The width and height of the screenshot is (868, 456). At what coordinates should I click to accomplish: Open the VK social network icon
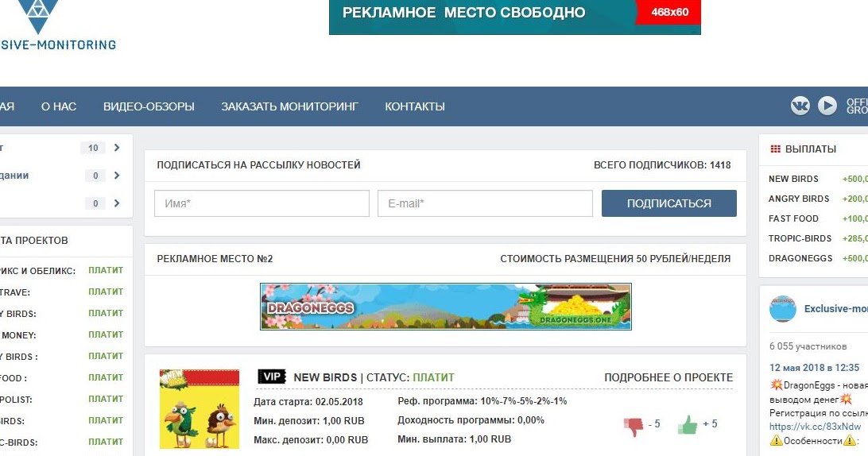tap(800, 106)
